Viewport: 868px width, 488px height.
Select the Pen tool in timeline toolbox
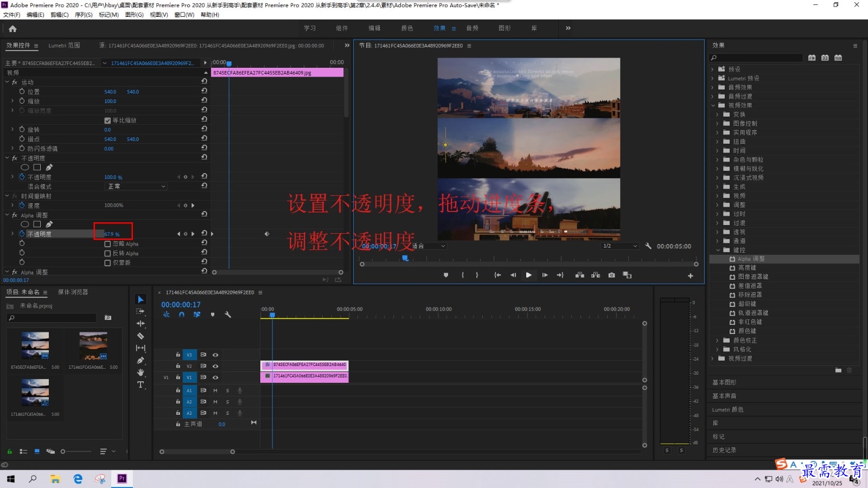pos(141,360)
